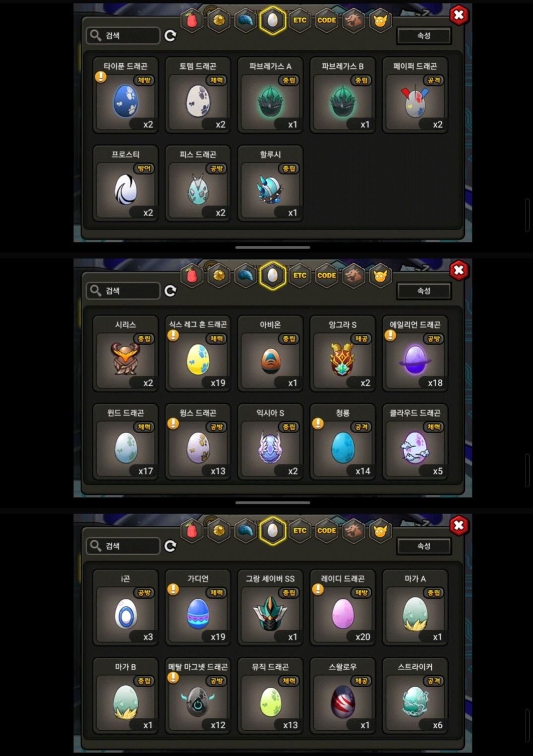533x756 pixels.
Task: Click the refresh arrow beside the topmost search box
Action: [x=171, y=36]
